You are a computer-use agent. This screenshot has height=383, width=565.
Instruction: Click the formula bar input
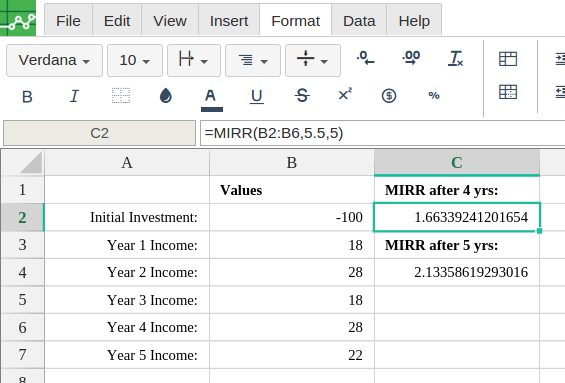pyautogui.click(x=382, y=133)
